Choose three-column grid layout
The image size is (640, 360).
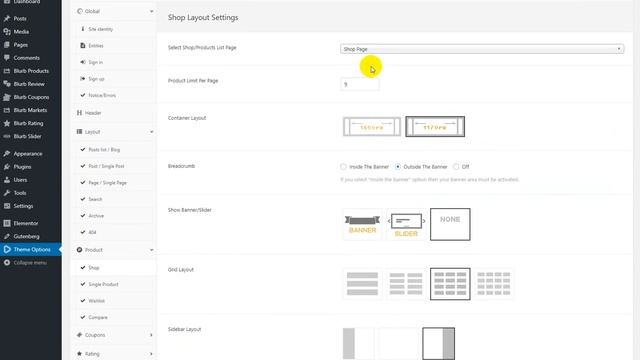click(x=450, y=284)
